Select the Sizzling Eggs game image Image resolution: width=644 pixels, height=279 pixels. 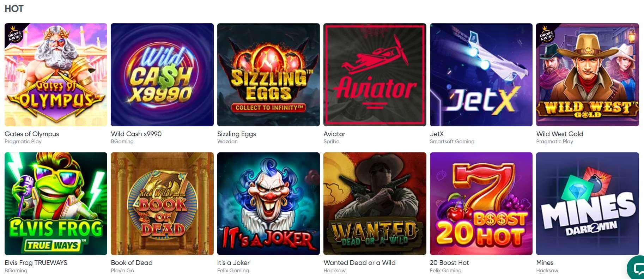tap(268, 75)
